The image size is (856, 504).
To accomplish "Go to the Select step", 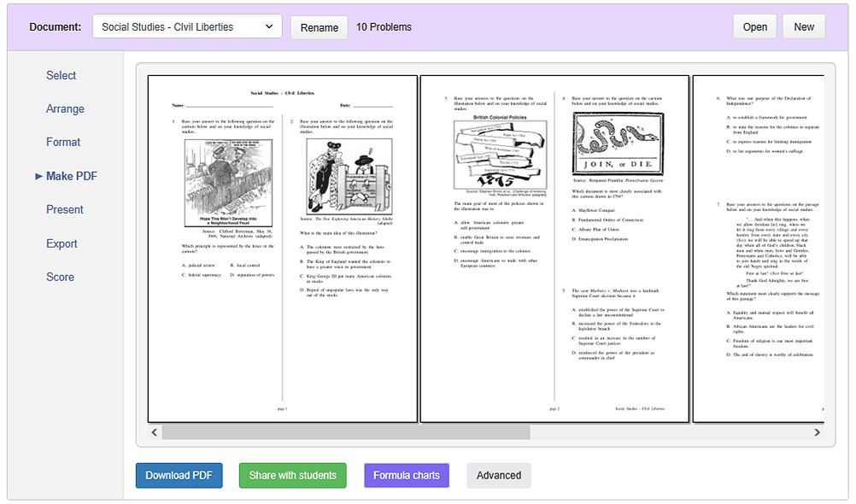I will (62, 75).
